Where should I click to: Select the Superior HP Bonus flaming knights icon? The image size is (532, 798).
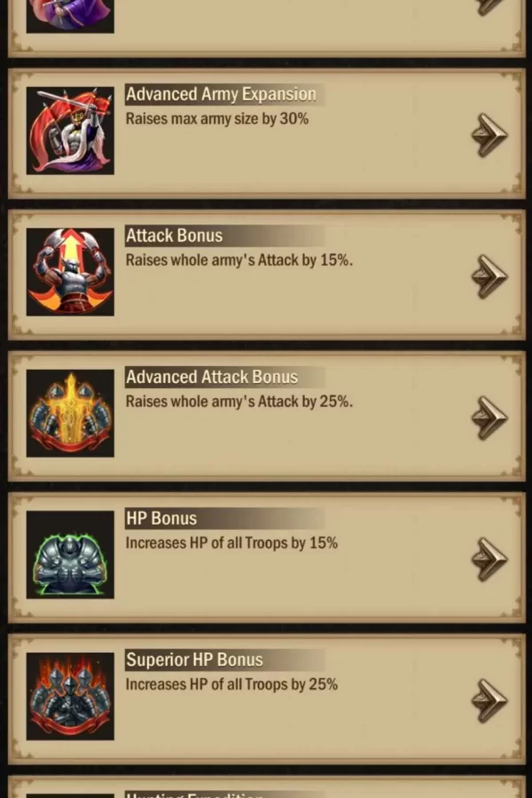click(x=70, y=696)
